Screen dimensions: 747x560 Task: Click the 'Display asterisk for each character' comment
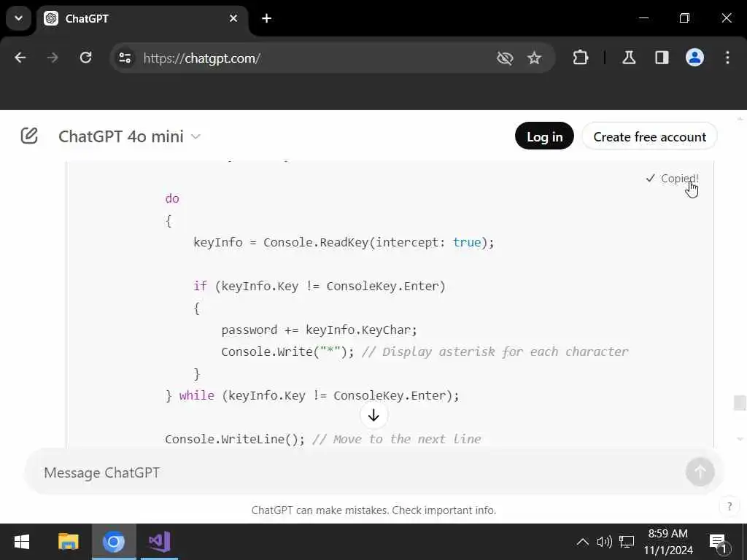tap(495, 352)
